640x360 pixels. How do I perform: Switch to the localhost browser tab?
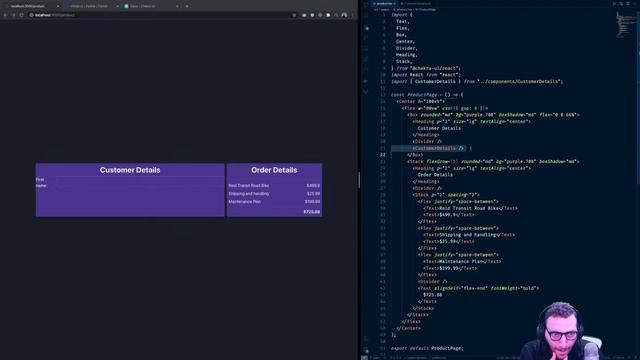coord(31,6)
